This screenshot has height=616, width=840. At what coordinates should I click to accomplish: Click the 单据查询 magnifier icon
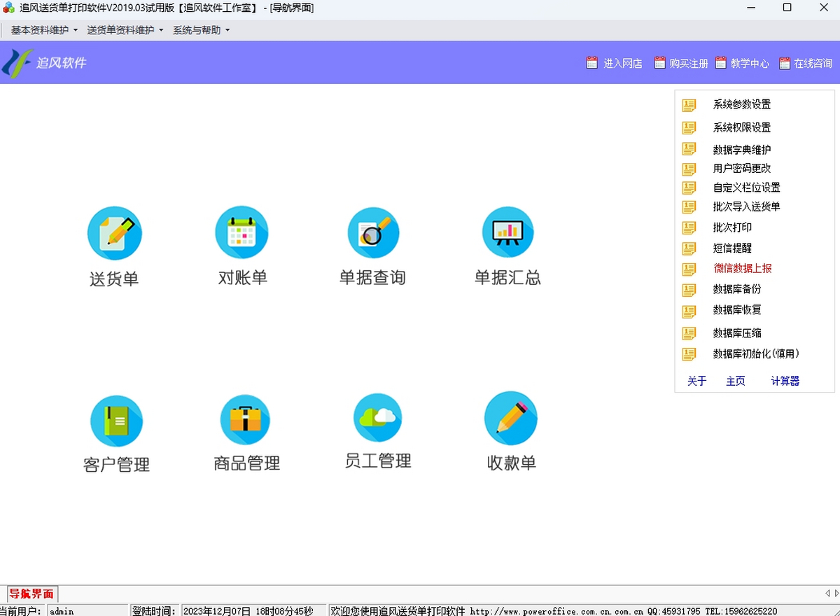pos(373,232)
